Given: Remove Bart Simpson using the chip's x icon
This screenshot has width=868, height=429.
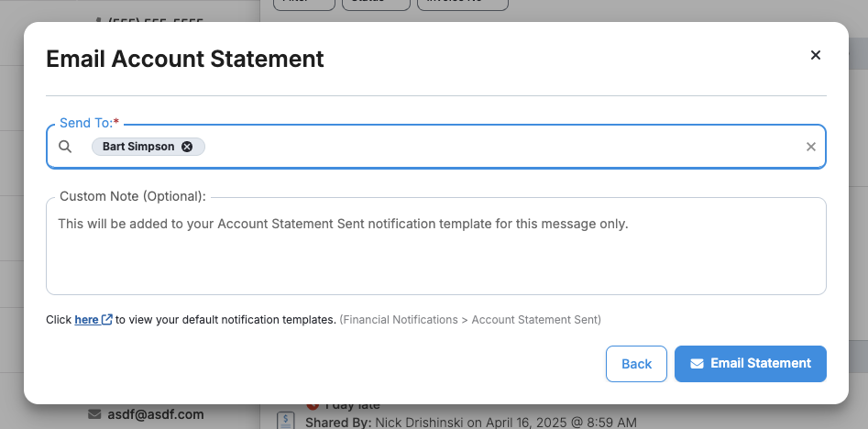Looking at the screenshot, I should (187, 147).
